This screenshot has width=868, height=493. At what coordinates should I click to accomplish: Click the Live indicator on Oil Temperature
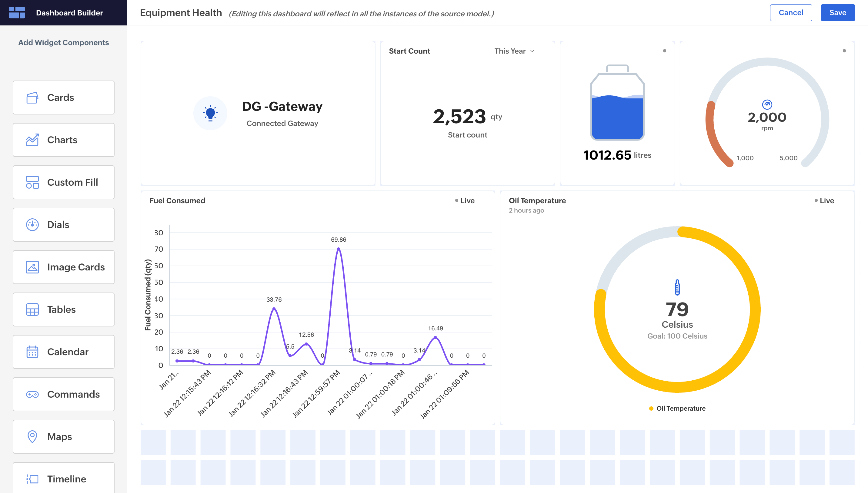[x=824, y=200]
